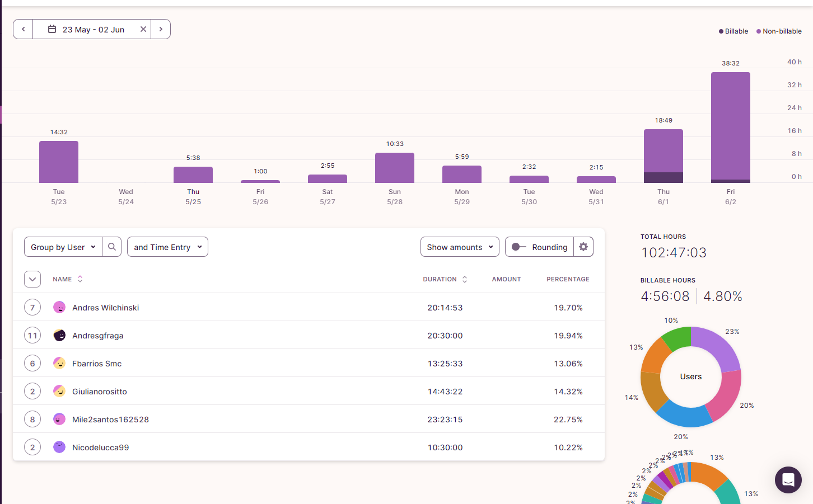Screen dimensions: 813x504
Task: Click Giulianorositto's avatar icon
Action: (x=59, y=391)
